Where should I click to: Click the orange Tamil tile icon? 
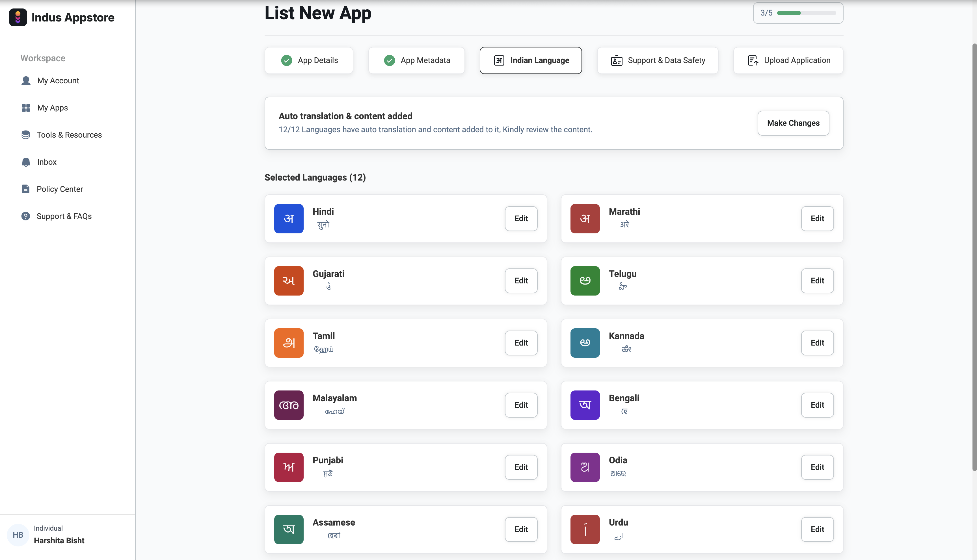coord(289,343)
